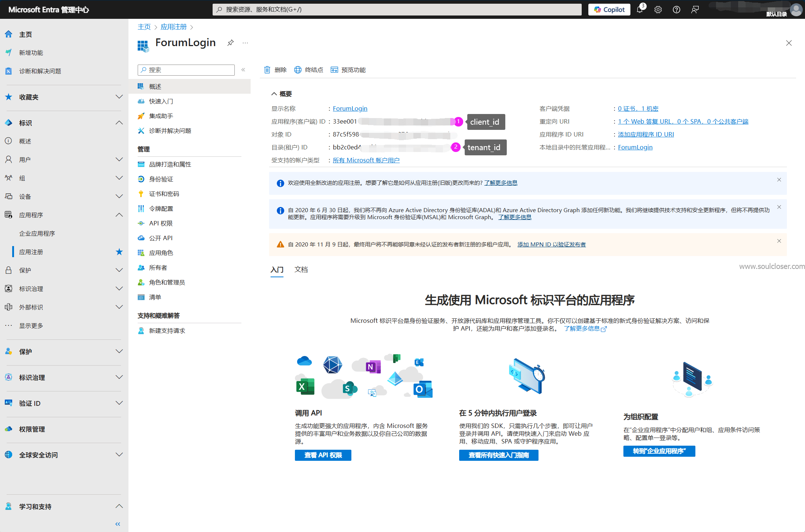Click the 查看所有快速入门指南 button
This screenshot has height=532, width=805.
[x=499, y=455]
